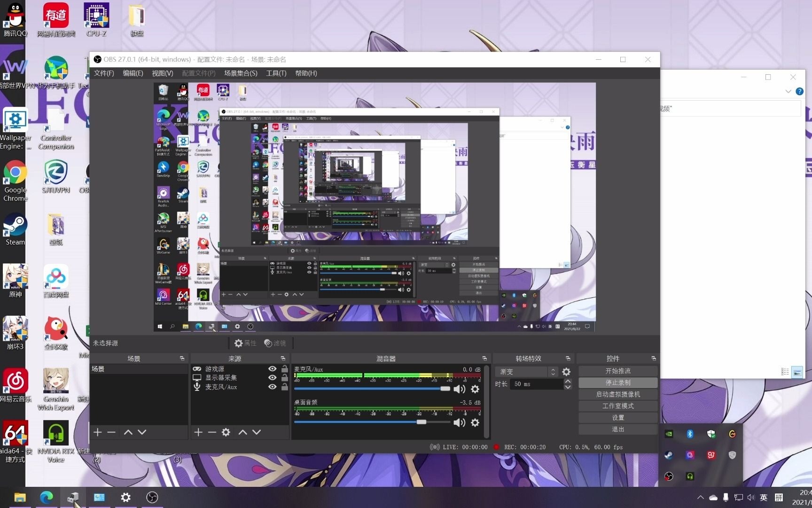
Task: Toggle visibility of 游戏源 source
Action: point(272,369)
